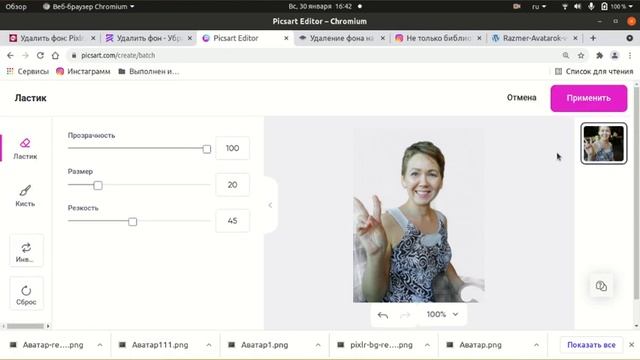This screenshot has width=640, height=360.
Task: Apply changes with Применить button
Action: (589, 98)
